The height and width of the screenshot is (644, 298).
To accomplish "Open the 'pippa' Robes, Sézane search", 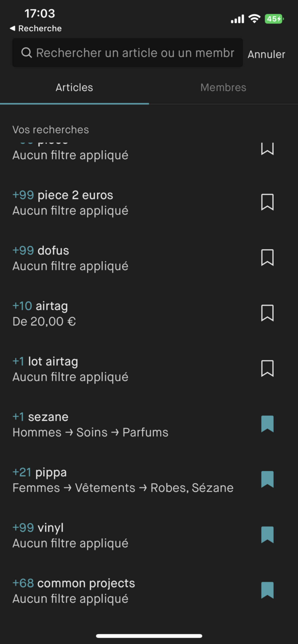I will (123, 480).
